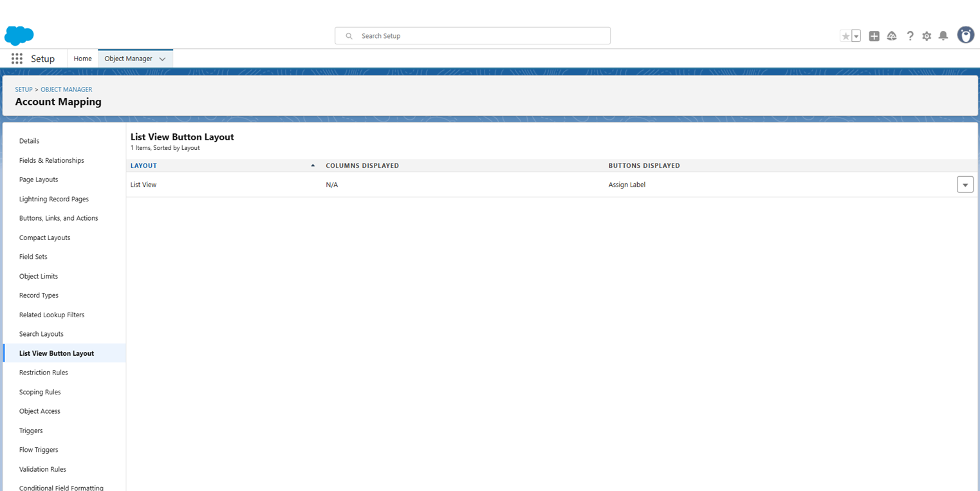This screenshot has height=491, width=980.
Task: Click the Salesforce cloud logo
Action: (x=19, y=35)
